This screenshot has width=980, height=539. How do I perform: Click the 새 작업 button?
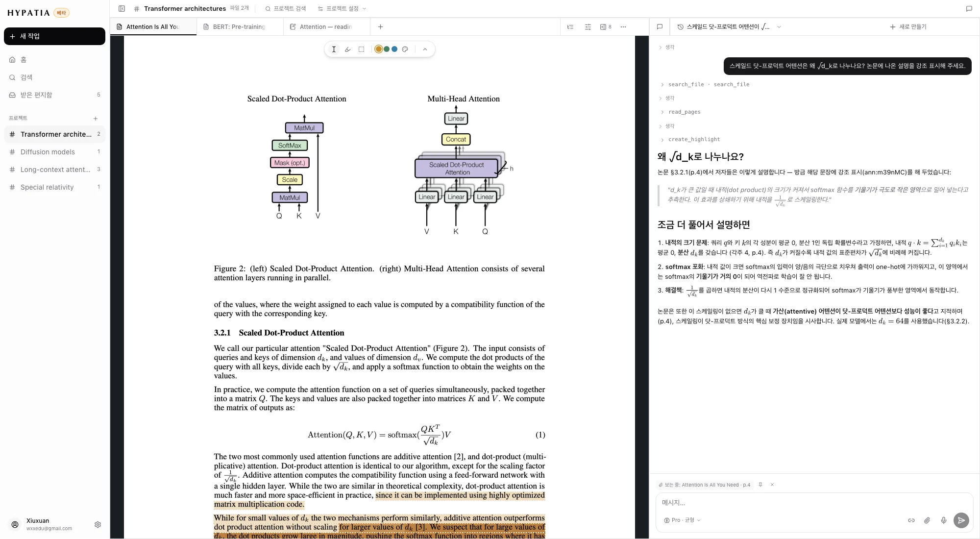pyautogui.click(x=54, y=36)
